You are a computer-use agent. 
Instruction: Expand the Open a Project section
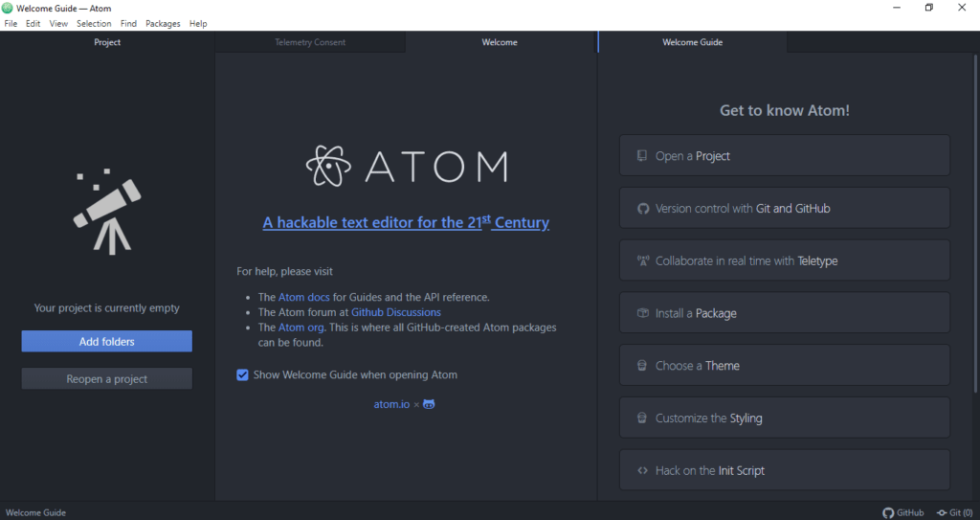(785, 156)
